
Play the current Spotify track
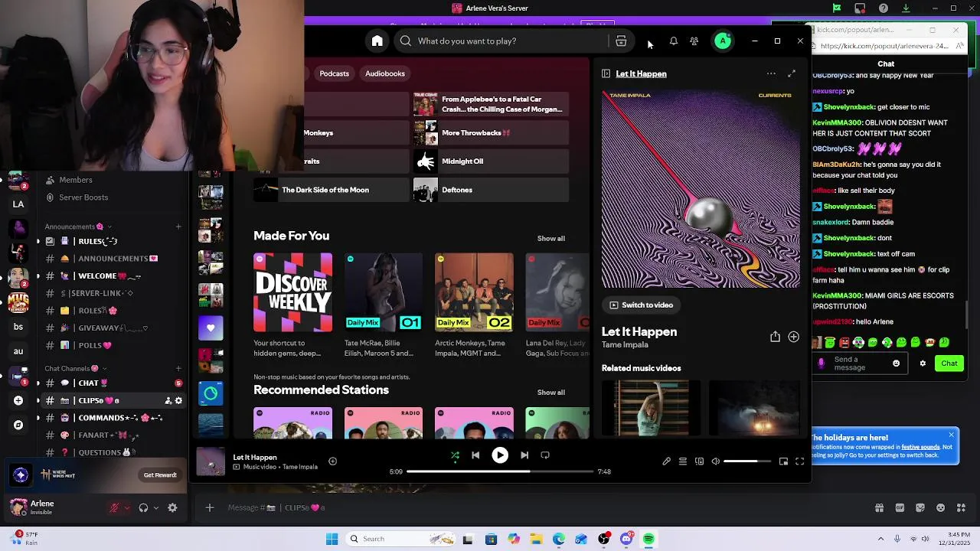500,455
